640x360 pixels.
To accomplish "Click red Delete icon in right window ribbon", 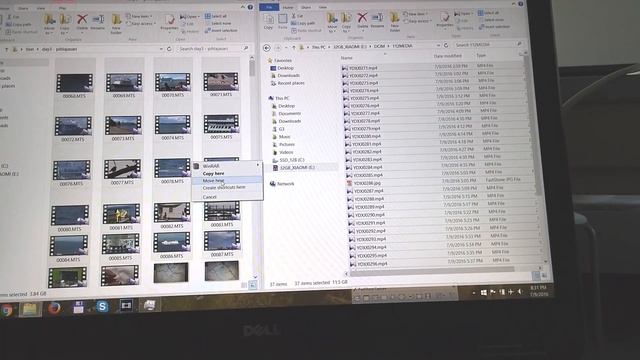I will [x=362, y=20].
